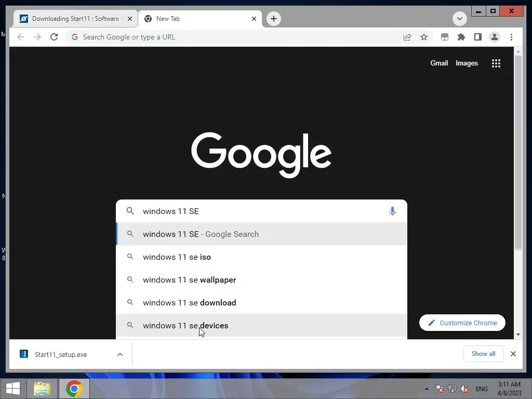
Task: Click the muted volume tray icon
Action: [464, 389]
